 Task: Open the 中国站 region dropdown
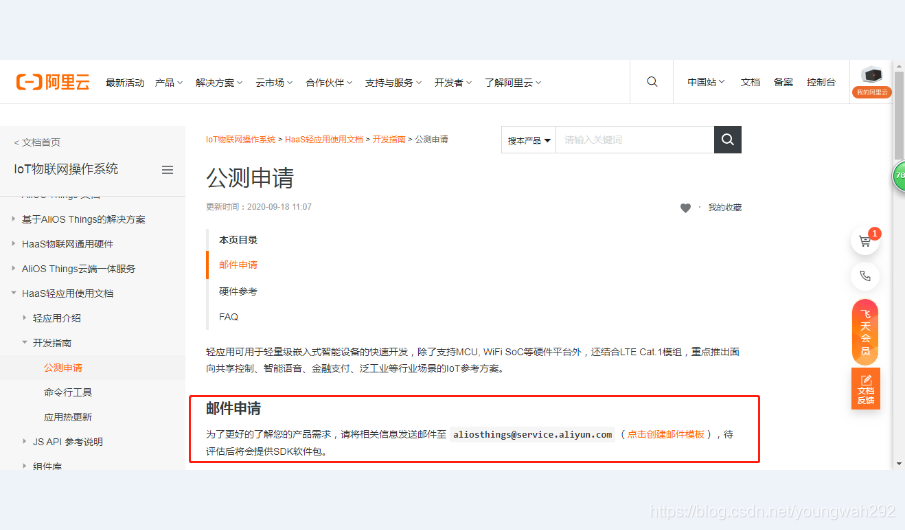pos(705,82)
